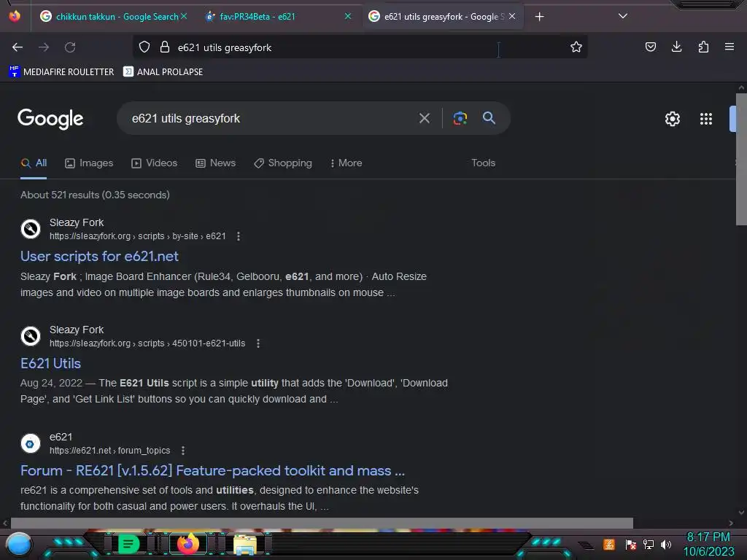Open options for the by-site e621 result
Viewport: 747px width, 560px height.
[x=239, y=236]
